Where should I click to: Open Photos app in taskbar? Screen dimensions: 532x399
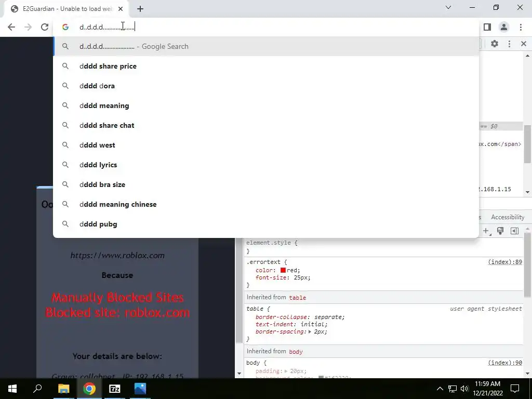140,389
